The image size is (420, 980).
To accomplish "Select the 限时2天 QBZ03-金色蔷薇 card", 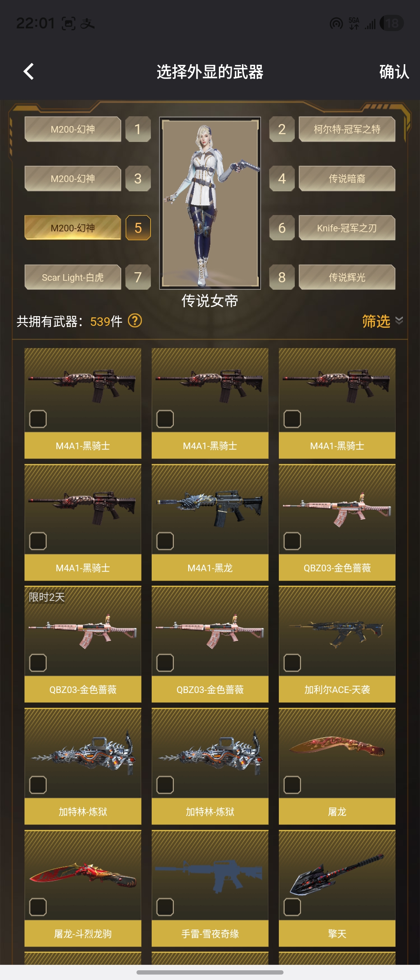I will (83, 644).
